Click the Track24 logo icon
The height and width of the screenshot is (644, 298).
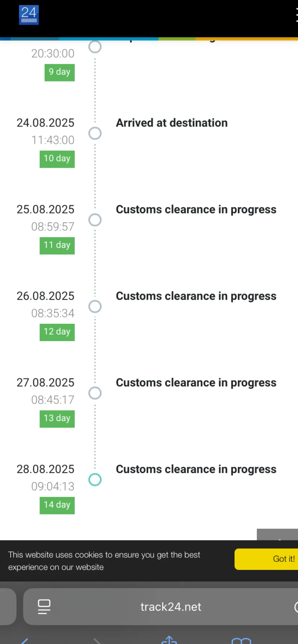point(29,15)
